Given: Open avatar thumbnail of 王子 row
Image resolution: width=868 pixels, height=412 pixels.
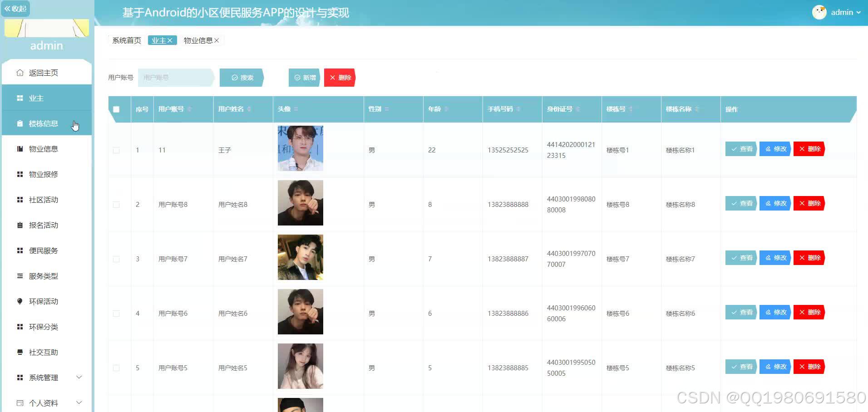Looking at the screenshot, I should 301,148.
